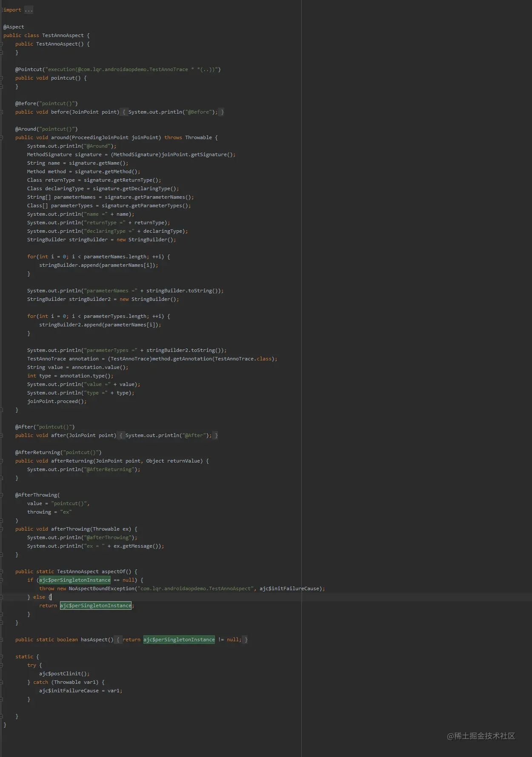Click the line 'String name = signature.getName();'
532x757 pixels.
point(77,163)
